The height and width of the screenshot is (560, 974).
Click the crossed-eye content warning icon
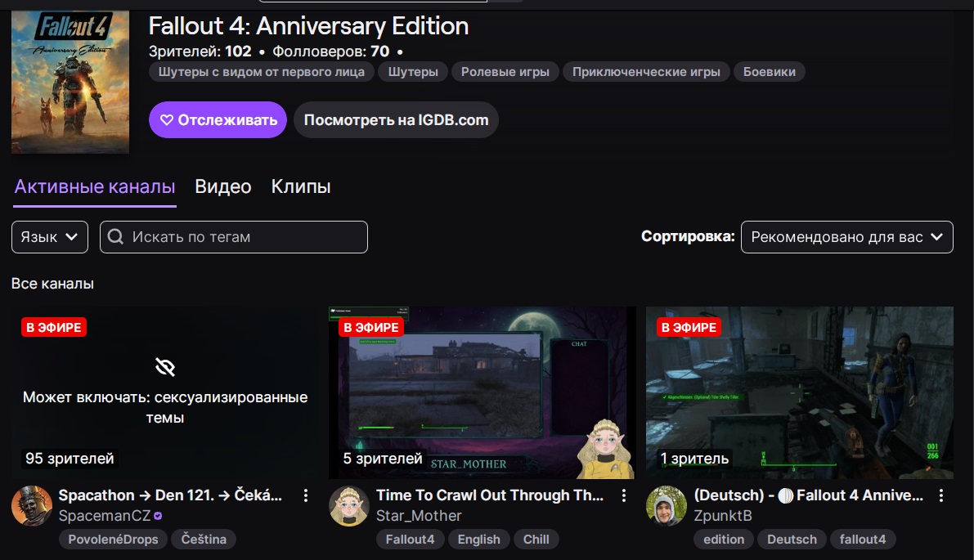point(165,368)
